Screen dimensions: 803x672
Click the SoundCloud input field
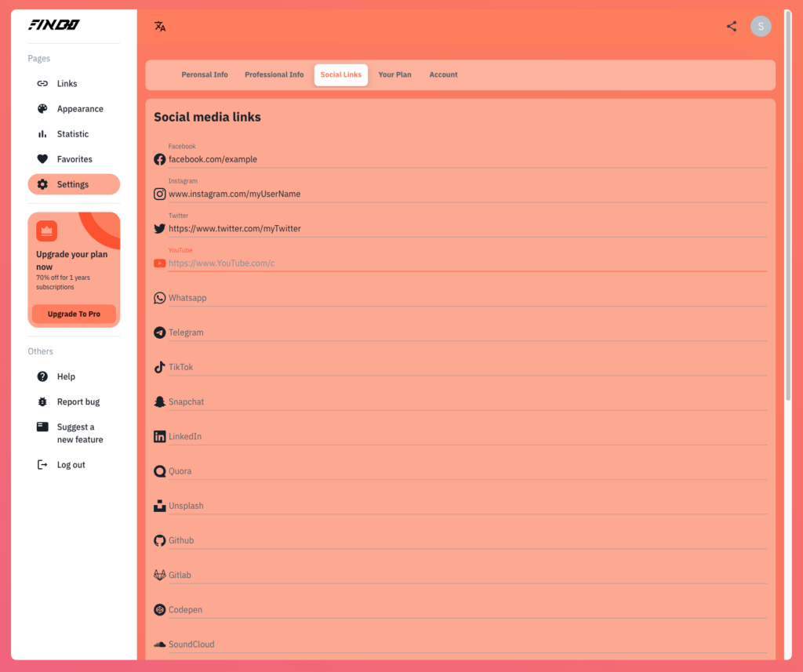[467, 645]
